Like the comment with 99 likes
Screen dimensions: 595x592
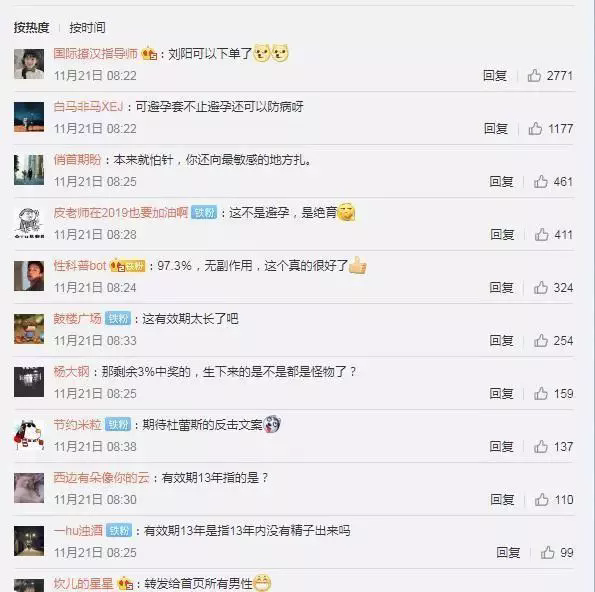548,553
